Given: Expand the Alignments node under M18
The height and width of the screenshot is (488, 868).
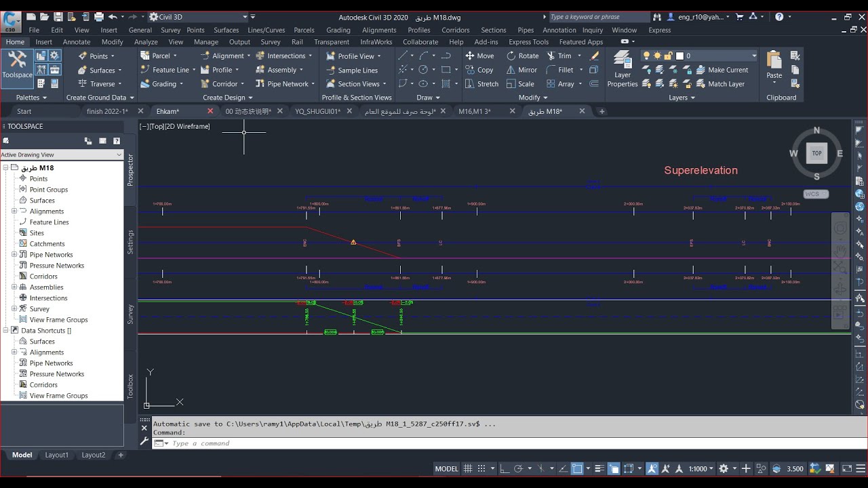Looking at the screenshot, I should click(x=14, y=211).
